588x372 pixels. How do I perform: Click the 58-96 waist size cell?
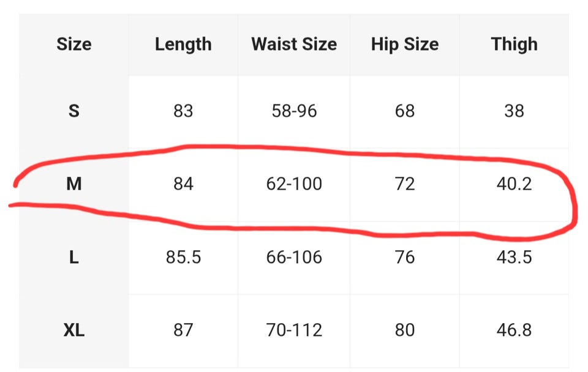(x=294, y=111)
